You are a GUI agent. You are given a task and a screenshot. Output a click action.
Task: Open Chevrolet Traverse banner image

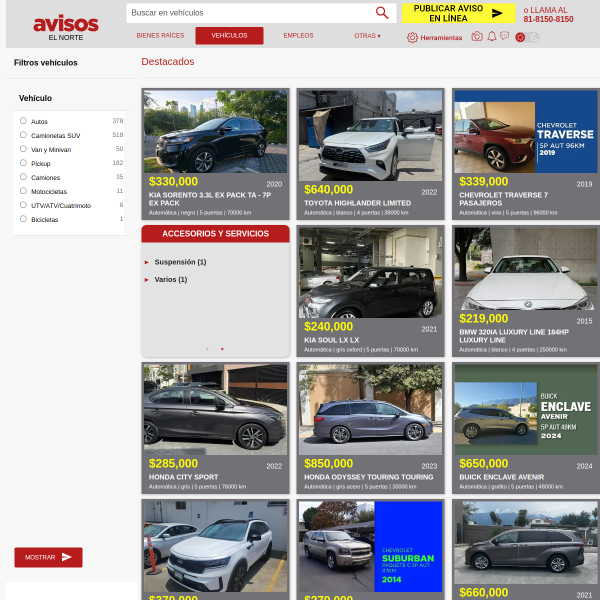point(526,131)
